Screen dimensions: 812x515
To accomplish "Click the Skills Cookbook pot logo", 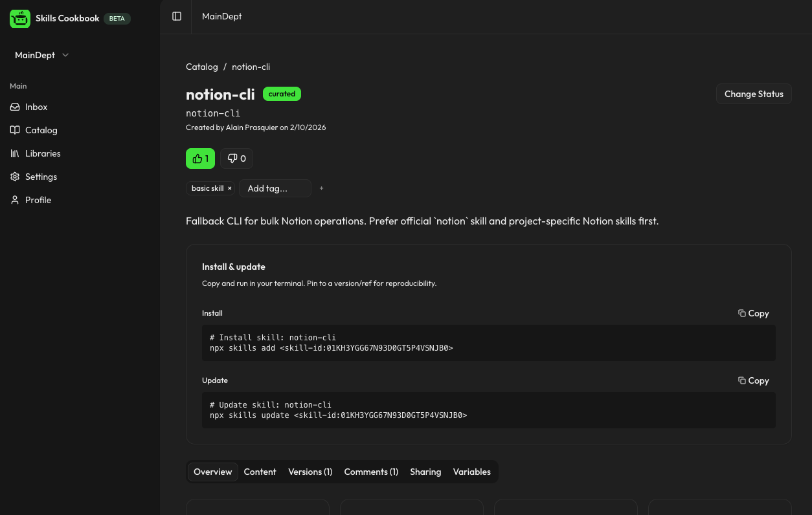I will [x=19, y=18].
